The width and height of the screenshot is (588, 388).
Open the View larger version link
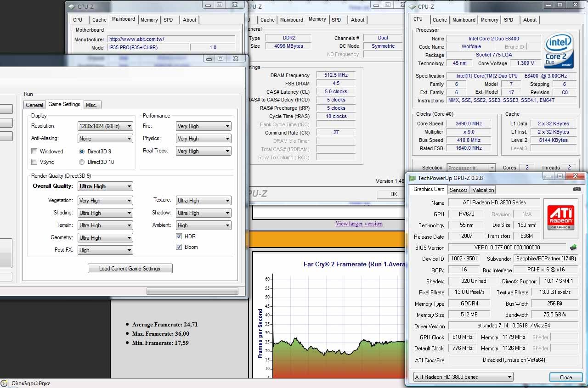[x=359, y=224]
